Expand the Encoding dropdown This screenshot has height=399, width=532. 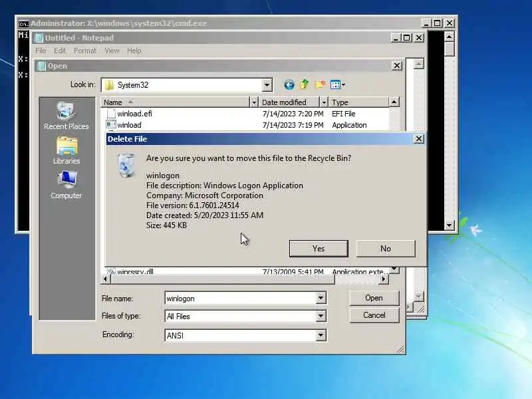click(321, 336)
